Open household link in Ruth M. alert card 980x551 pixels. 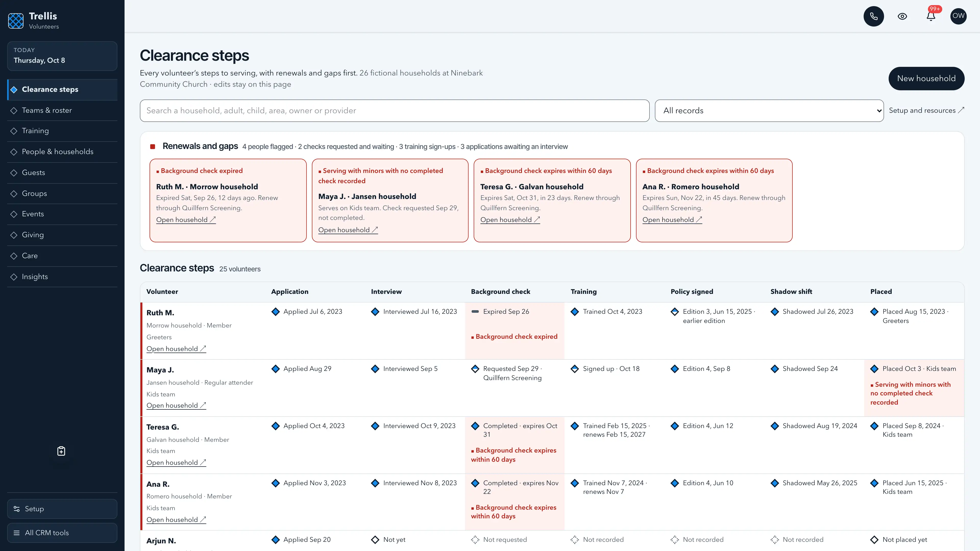(186, 219)
